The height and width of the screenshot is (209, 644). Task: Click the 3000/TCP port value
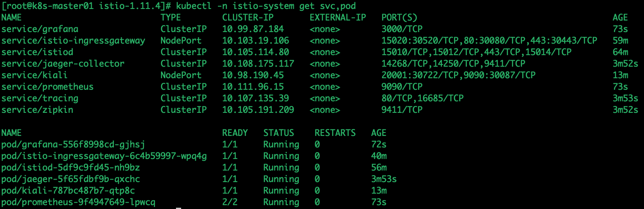[x=402, y=29]
